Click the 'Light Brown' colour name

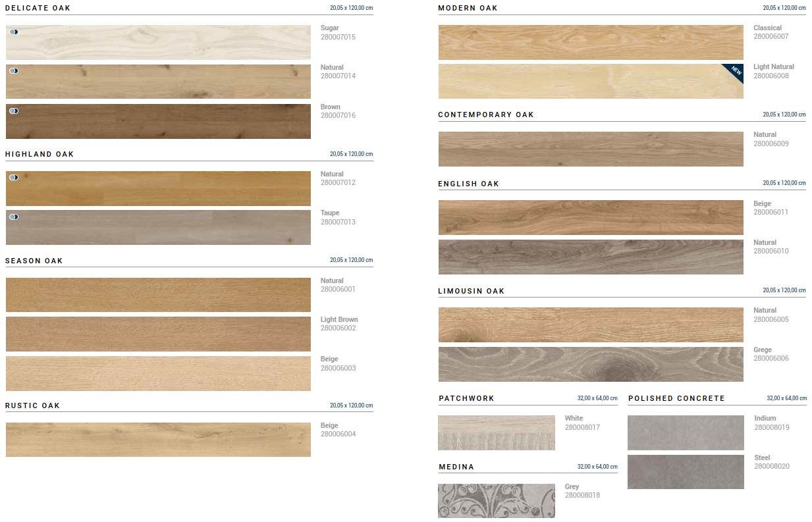coord(339,319)
